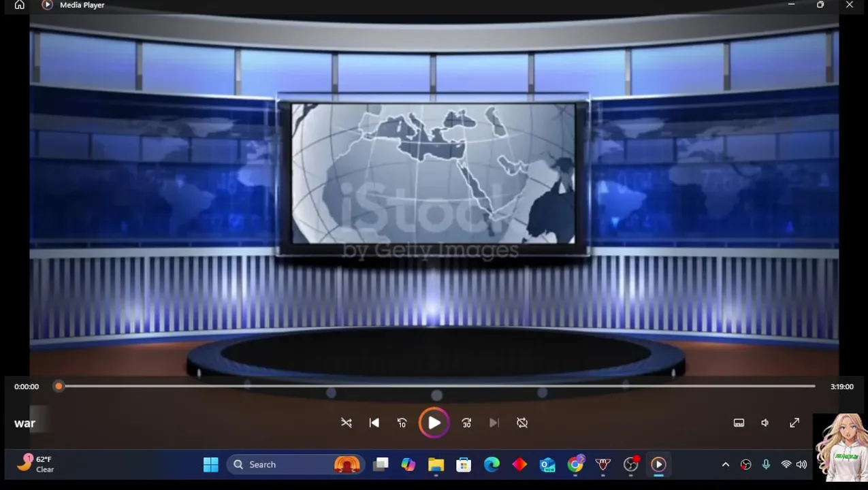Skip forward 30 seconds

click(466, 423)
